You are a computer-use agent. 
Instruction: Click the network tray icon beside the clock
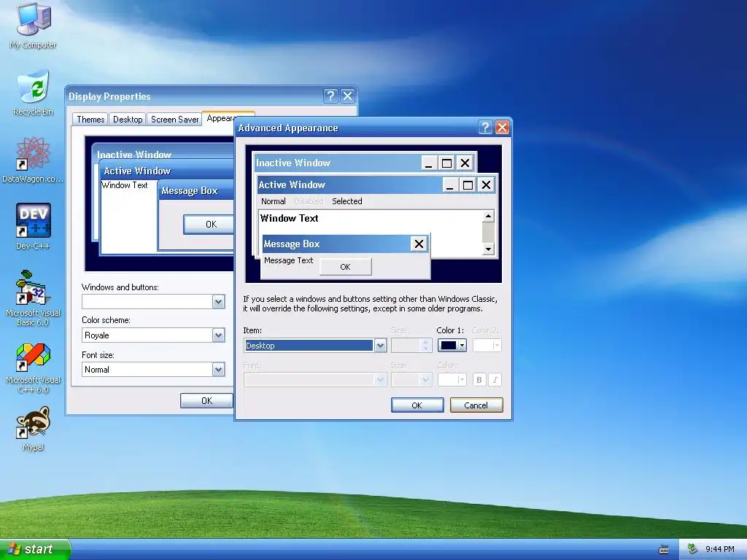click(693, 549)
